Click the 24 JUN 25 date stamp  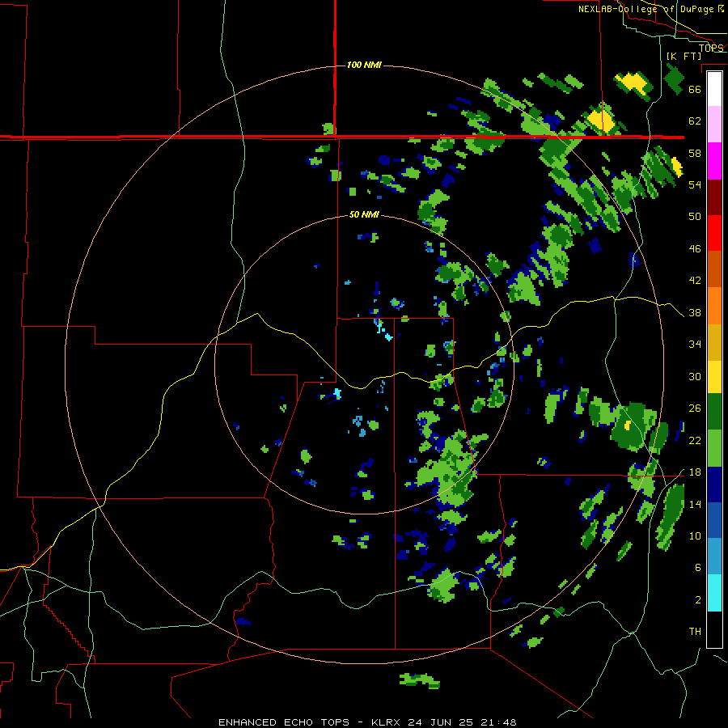(441, 722)
